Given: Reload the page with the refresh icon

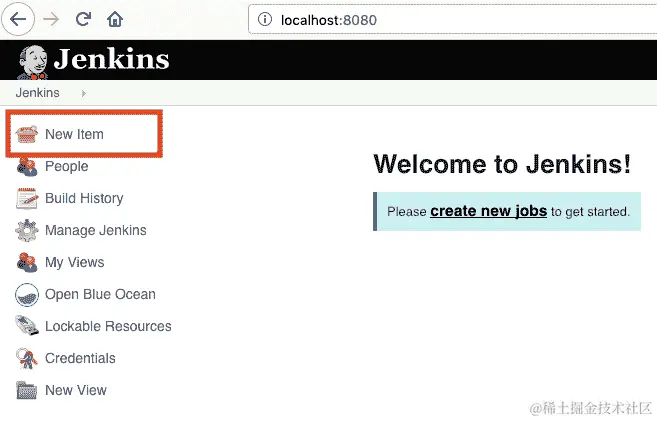Looking at the screenshot, I should click(83, 19).
